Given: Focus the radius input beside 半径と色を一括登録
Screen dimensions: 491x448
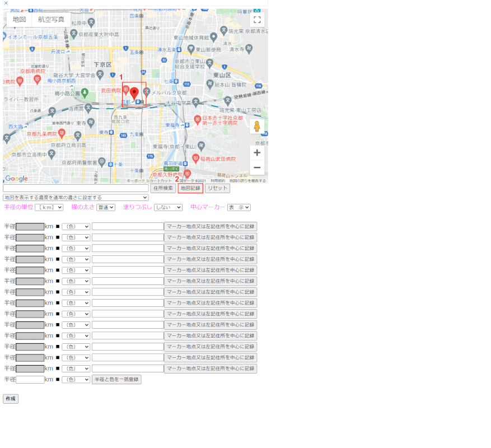Looking at the screenshot, I should (x=30, y=379).
